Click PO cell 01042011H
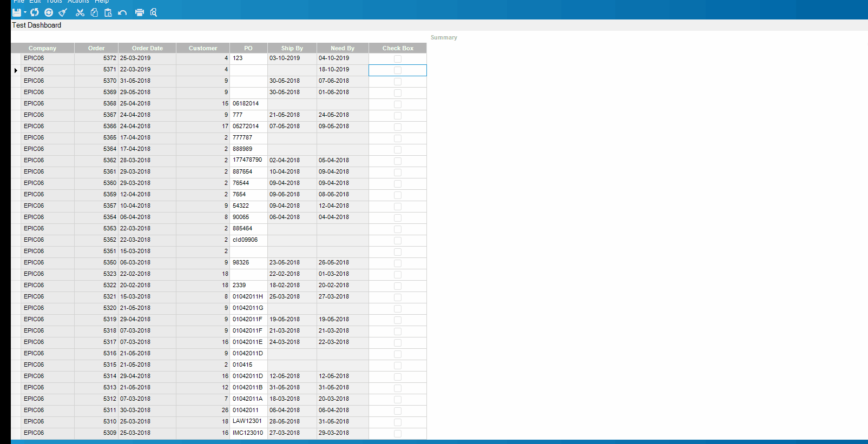Viewport: 868px width, 444px height. [x=248, y=297]
